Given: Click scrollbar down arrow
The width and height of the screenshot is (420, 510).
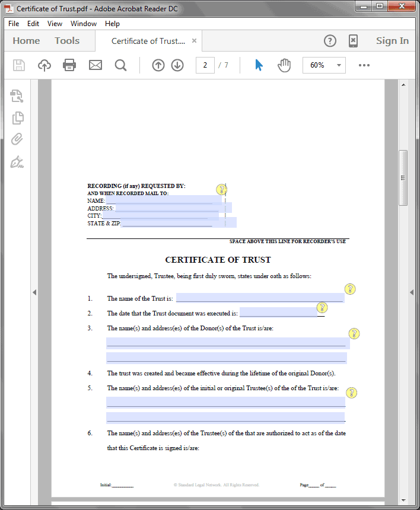Looking at the screenshot, I should point(403,500).
